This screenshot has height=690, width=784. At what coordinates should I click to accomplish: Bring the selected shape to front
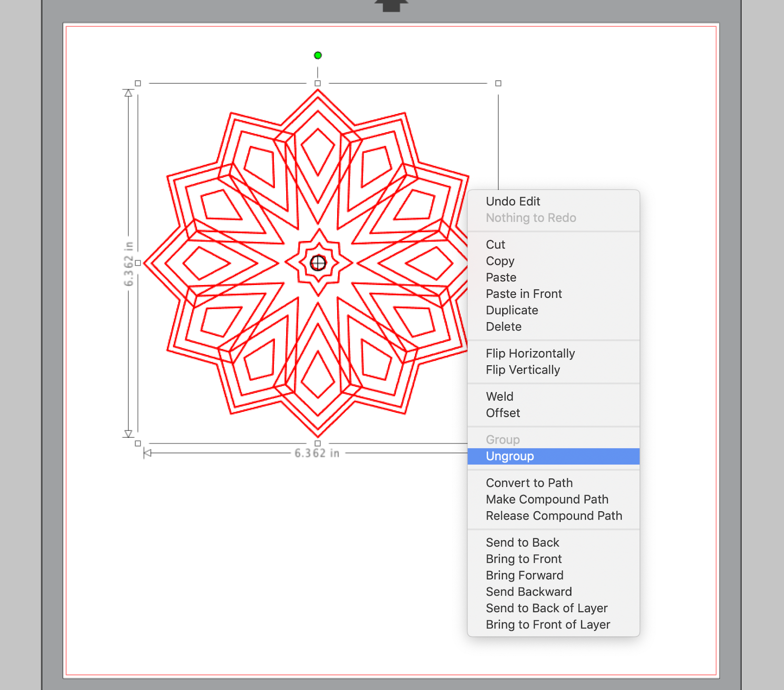click(524, 559)
